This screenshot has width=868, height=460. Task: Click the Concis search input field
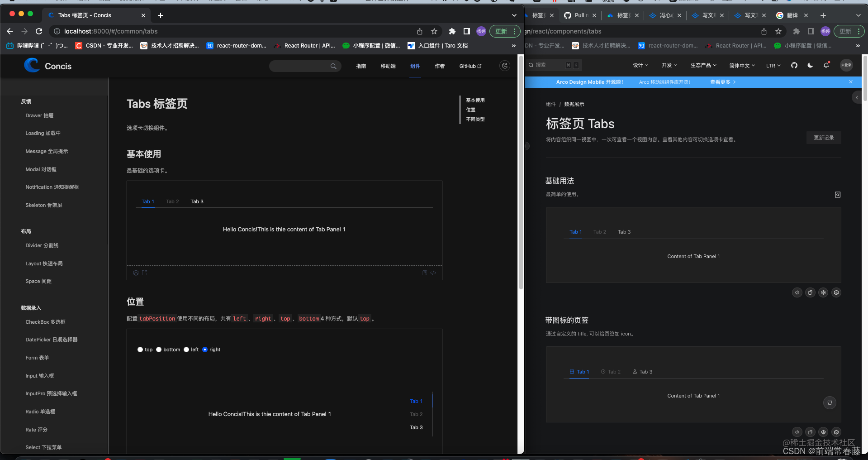click(303, 66)
